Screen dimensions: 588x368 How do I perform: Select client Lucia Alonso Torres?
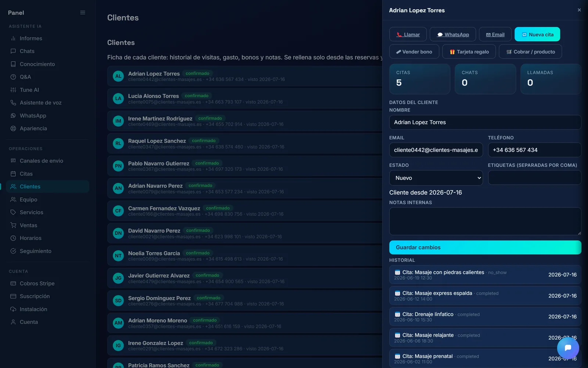(x=245, y=99)
